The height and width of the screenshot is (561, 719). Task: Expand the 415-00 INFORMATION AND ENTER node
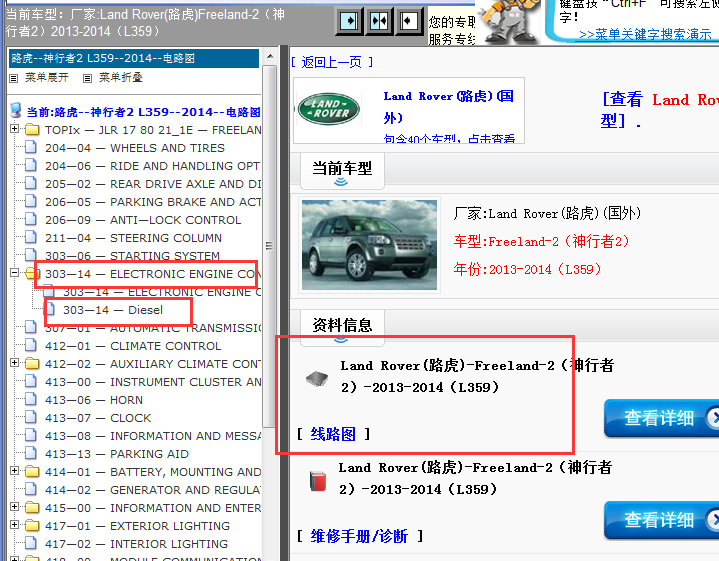[x=14, y=506]
